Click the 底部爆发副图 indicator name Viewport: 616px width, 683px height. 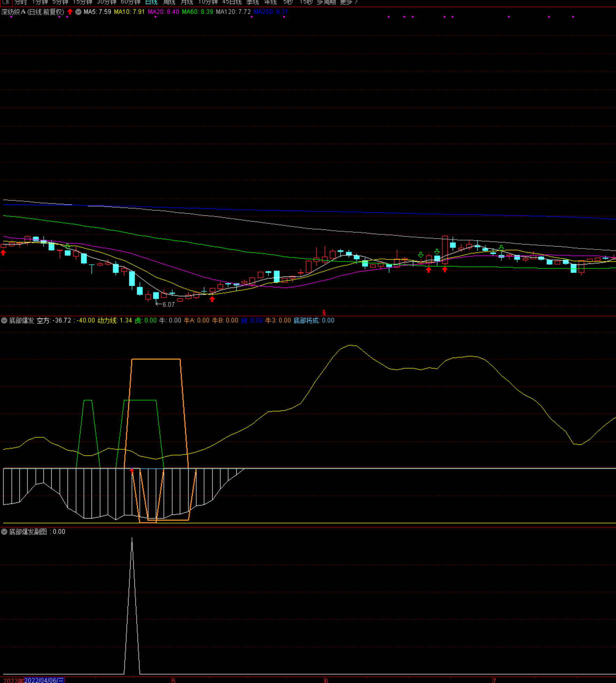tap(28, 532)
